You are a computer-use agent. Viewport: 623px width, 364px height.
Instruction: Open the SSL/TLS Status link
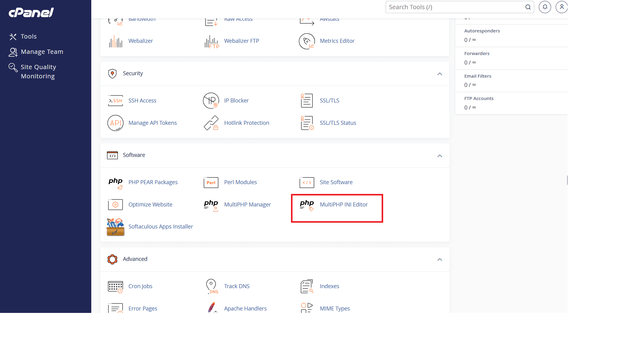coord(338,123)
